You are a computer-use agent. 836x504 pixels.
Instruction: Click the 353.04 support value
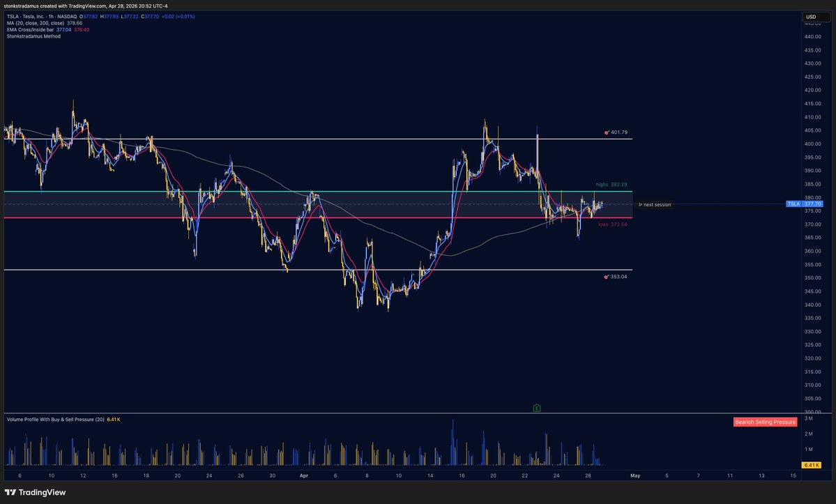pos(618,277)
